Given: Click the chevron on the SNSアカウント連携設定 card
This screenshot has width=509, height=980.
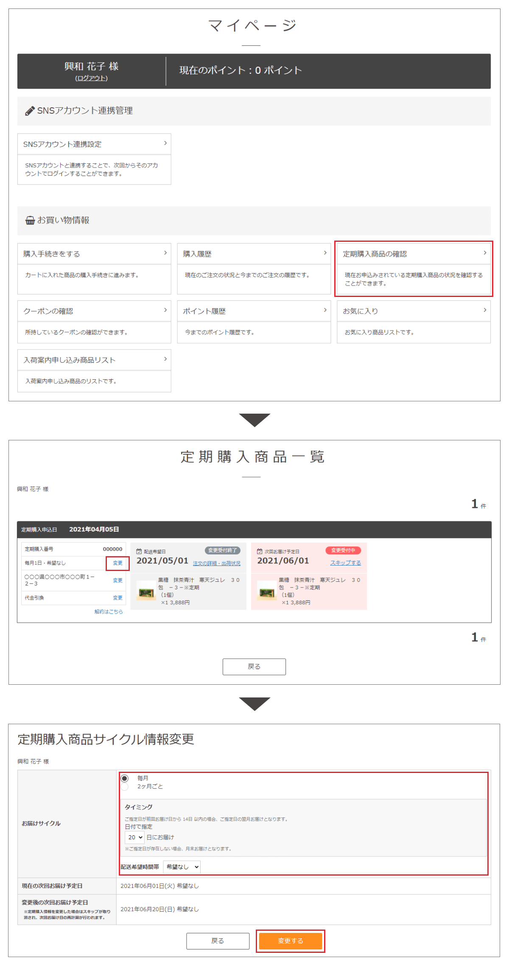Looking at the screenshot, I should click(165, 143).
